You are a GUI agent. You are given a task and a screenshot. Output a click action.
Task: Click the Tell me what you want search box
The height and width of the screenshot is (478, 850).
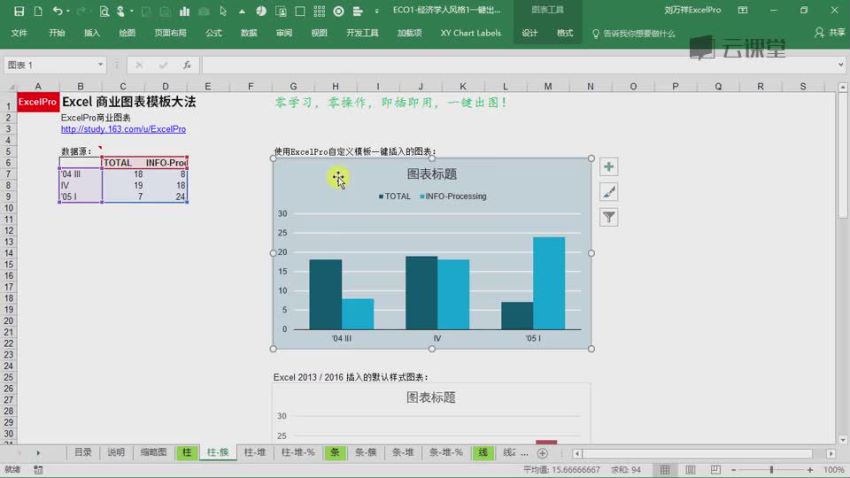coord(633,34)
